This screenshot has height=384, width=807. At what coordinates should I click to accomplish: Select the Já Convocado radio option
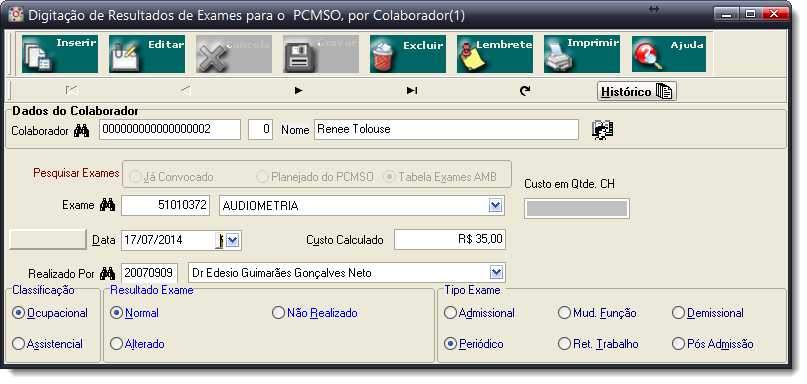coord(172,177)
